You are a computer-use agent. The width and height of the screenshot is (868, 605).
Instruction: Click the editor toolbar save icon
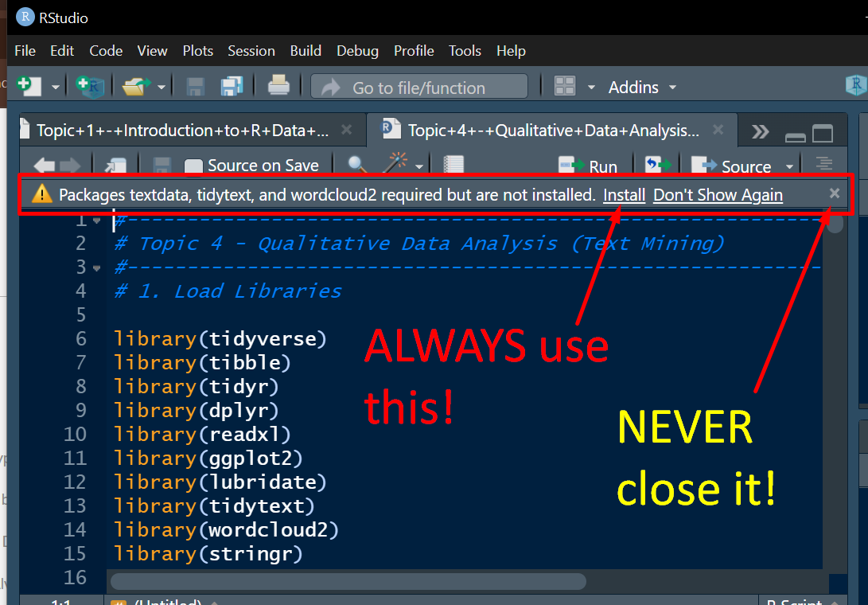click(162, 165)
